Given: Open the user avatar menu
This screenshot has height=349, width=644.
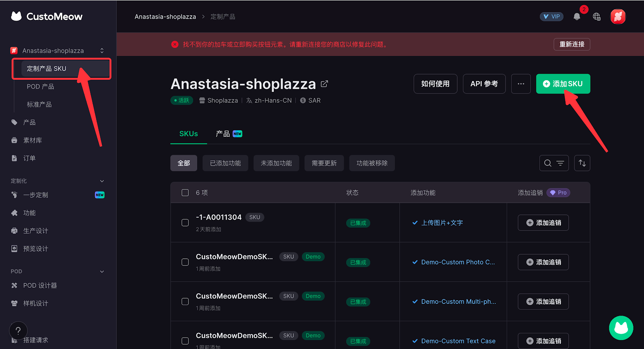Looking at the screenshot, I should pos(618,17).
